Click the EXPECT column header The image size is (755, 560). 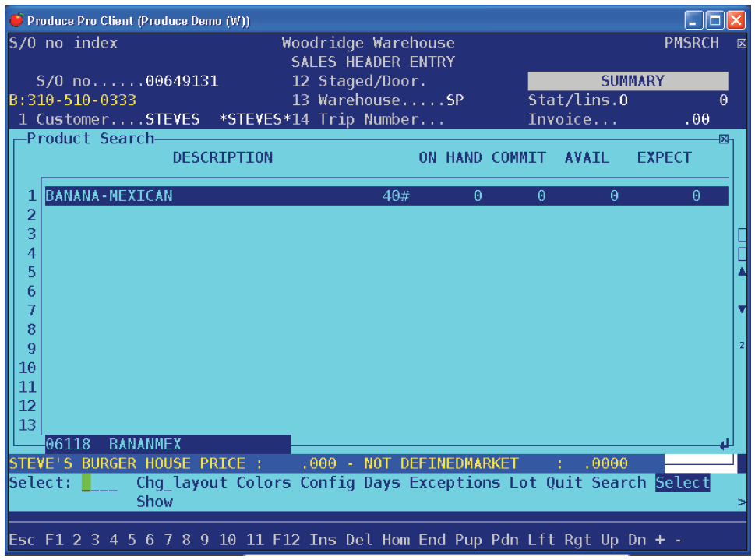click(x=664, y=157)
